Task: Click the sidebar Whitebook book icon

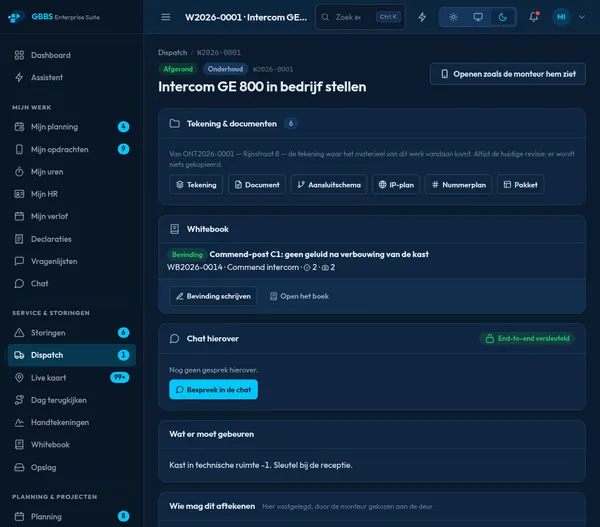Action: (19, 445)
